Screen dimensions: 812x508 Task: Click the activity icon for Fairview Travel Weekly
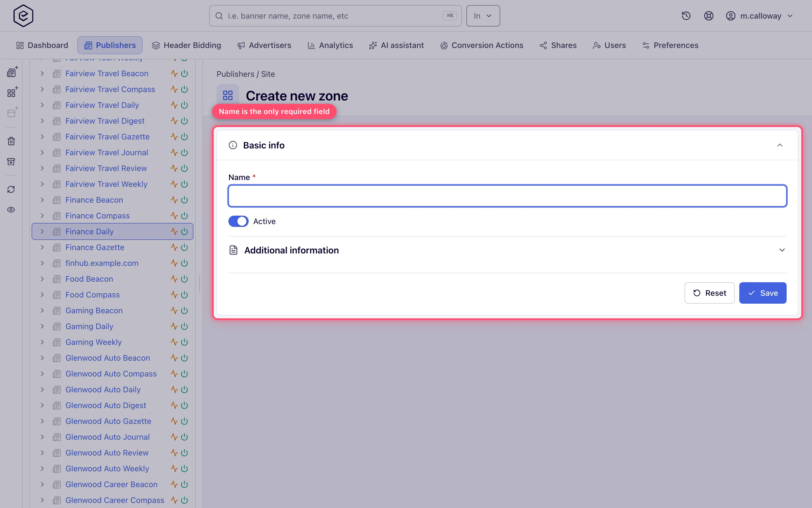(x=174, y=184)
